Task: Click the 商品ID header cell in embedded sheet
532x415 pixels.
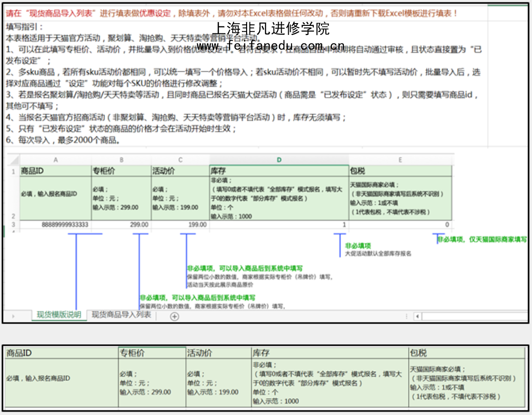Action: pos(56,171)
